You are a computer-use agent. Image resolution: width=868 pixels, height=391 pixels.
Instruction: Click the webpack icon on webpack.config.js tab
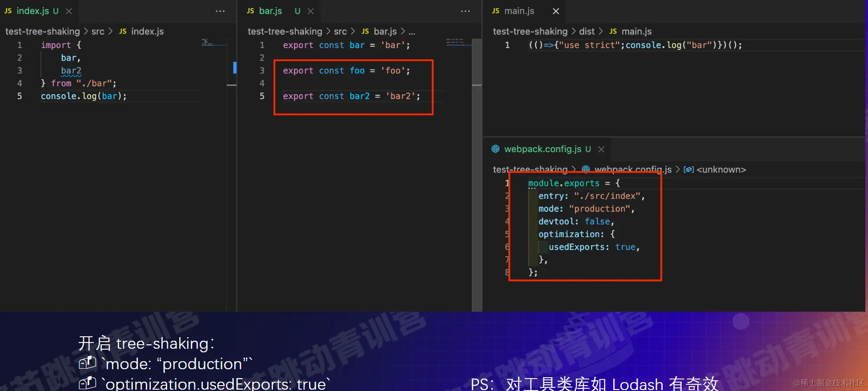tap(495, 149)
